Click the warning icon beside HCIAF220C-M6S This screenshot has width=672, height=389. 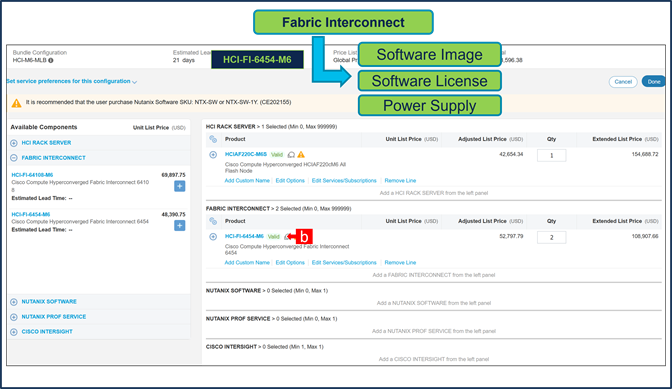point(301,154)
